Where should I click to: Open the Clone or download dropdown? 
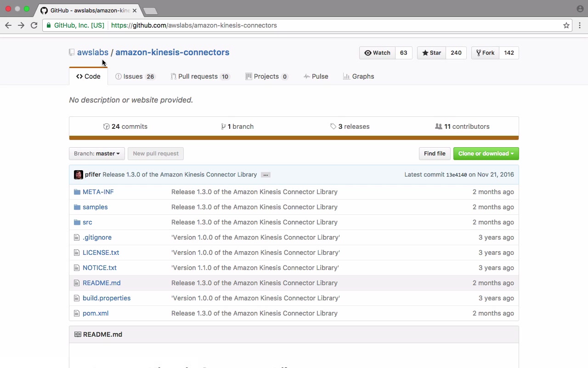coord(486,154)
